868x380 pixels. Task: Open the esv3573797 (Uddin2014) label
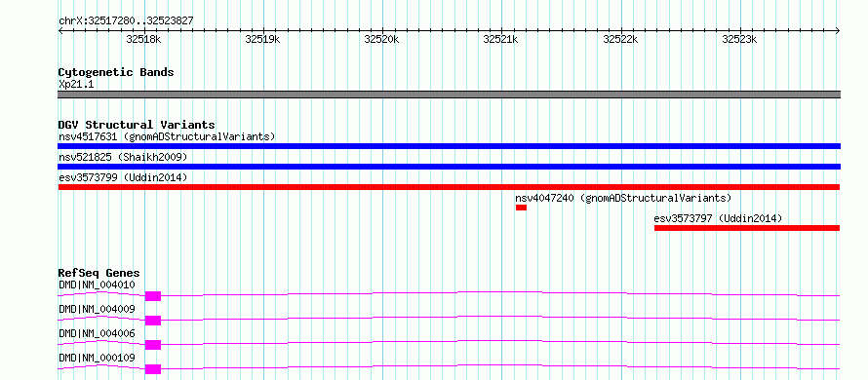[x=718, y=218]
